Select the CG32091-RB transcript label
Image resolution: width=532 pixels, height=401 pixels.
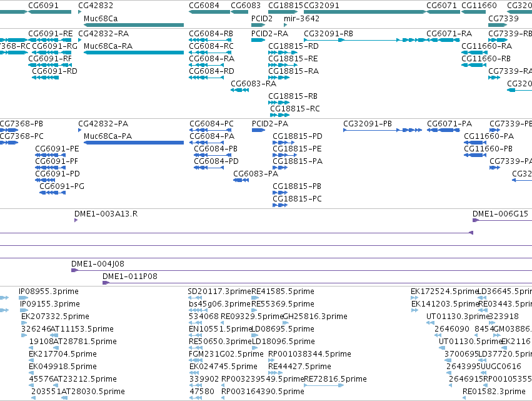click(x=328, y=34)
